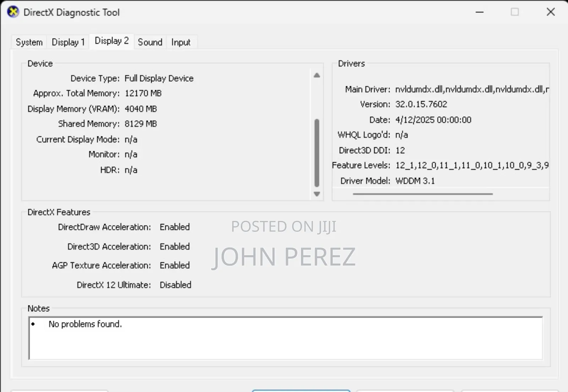
Task: Click the 'Shared Memory:' label
Action: [89, 124]
